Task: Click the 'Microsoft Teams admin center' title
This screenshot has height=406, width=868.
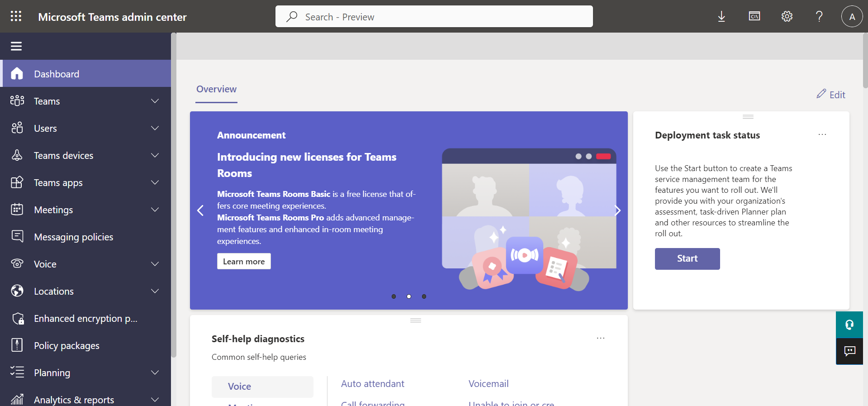Action: point(112,17)
